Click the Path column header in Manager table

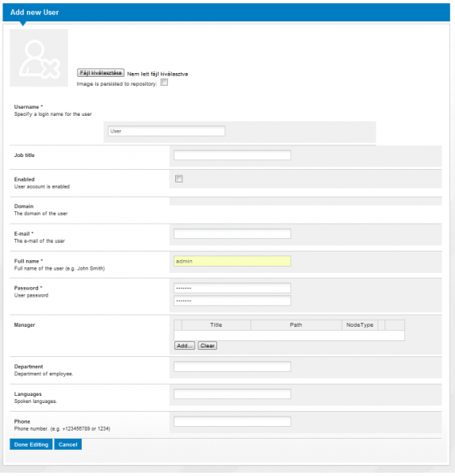(296, 324)
